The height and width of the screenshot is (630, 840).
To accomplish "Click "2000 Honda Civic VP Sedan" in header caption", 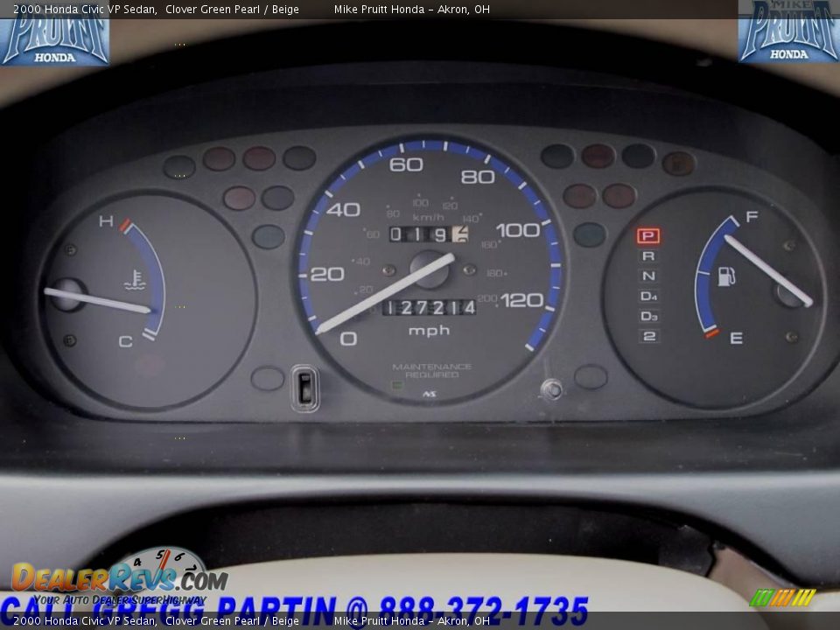I will point(85,9).
